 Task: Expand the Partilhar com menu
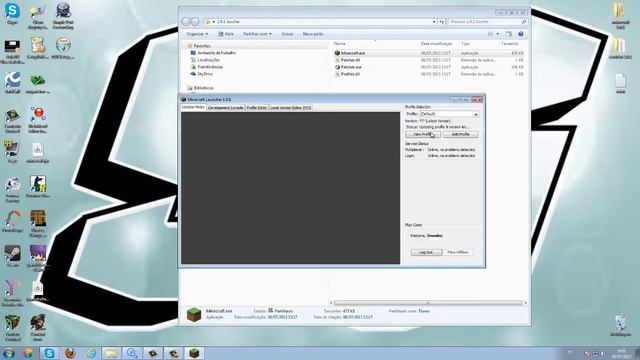(257, 34)
